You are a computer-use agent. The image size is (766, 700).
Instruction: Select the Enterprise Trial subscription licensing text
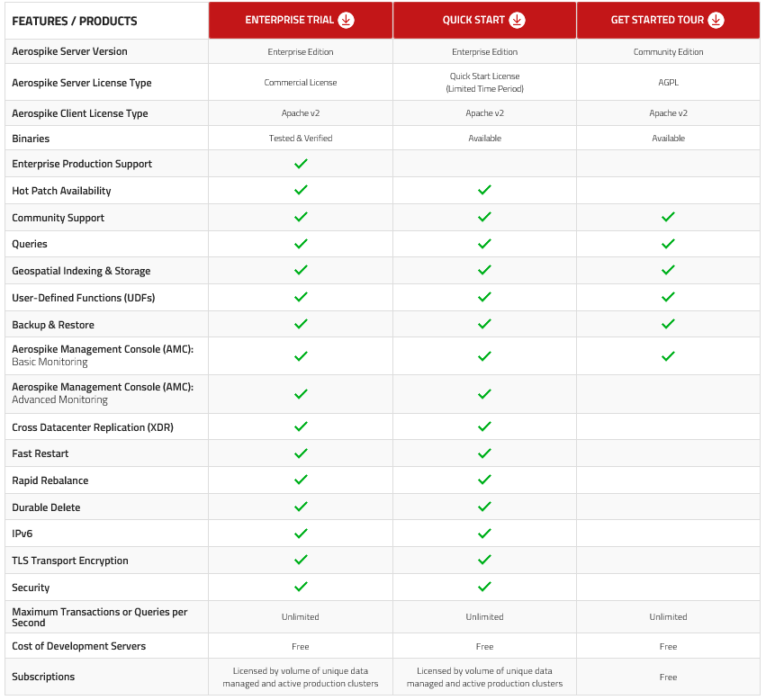pos(301,677)
